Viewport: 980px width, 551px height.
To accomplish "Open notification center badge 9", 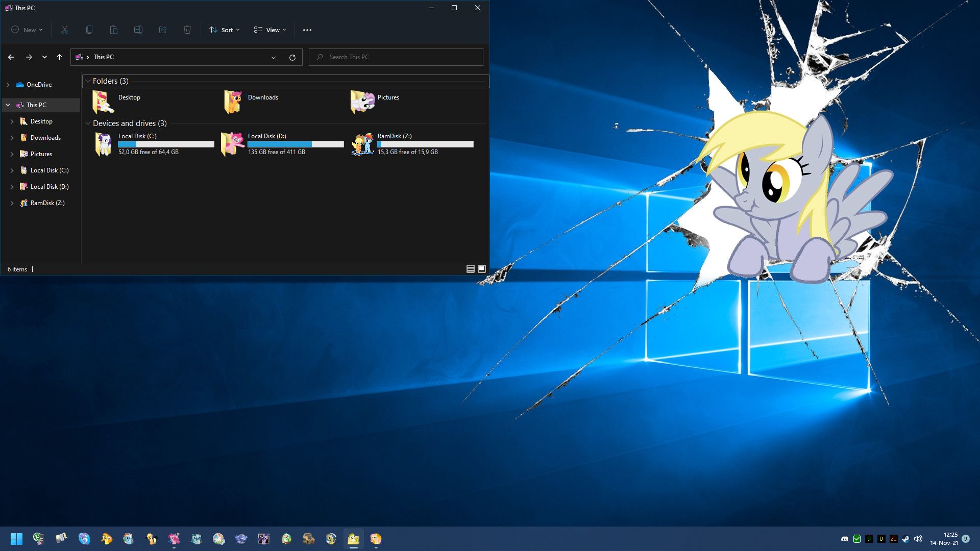I will (x=966, y=539).
